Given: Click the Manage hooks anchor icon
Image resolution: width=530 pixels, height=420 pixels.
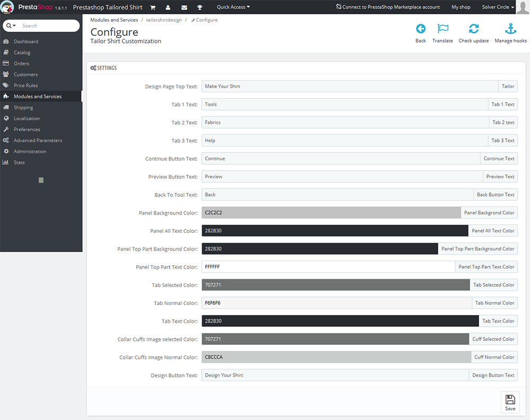Looking at the screenshot, I should 510,29.
